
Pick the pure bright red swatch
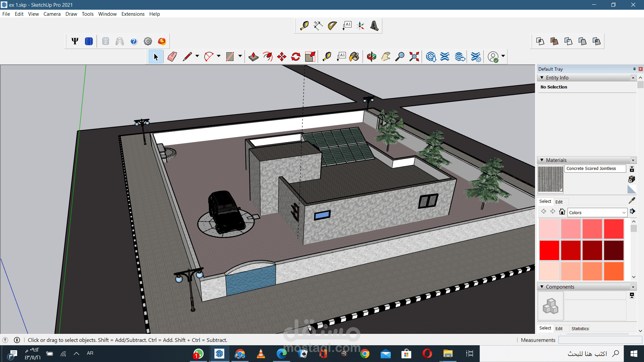[549, 250]
